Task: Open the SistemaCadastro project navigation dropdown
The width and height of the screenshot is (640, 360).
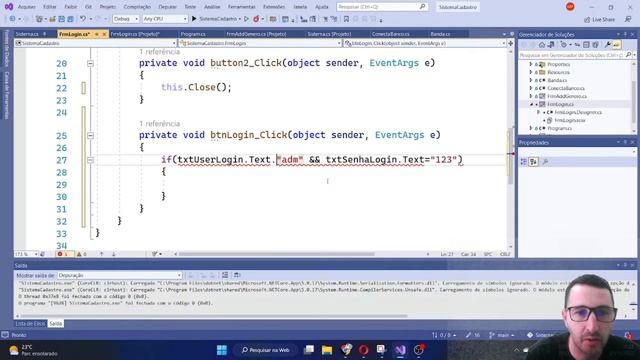Action: tap(96, 43)
